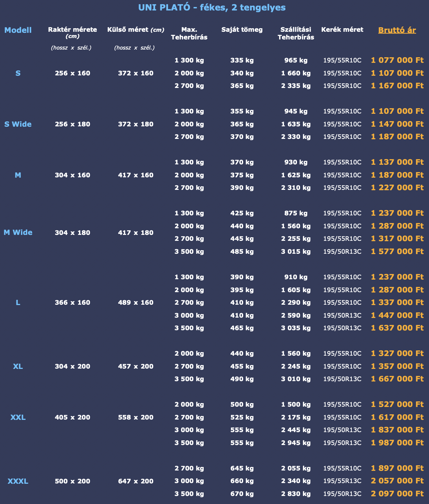Click the underlined "Bruttó ár" heading
The image size is (429, 504).
pyautogui.click(x=397, y=30)
